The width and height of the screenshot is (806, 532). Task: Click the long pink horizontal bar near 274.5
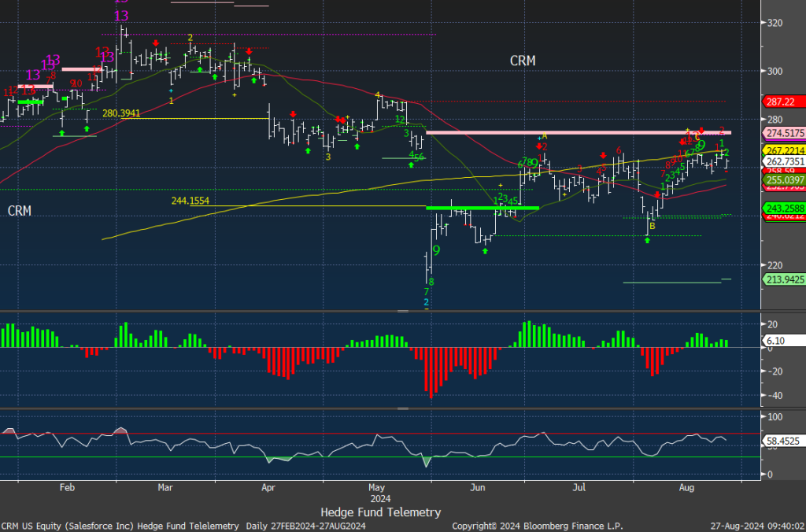579,133
